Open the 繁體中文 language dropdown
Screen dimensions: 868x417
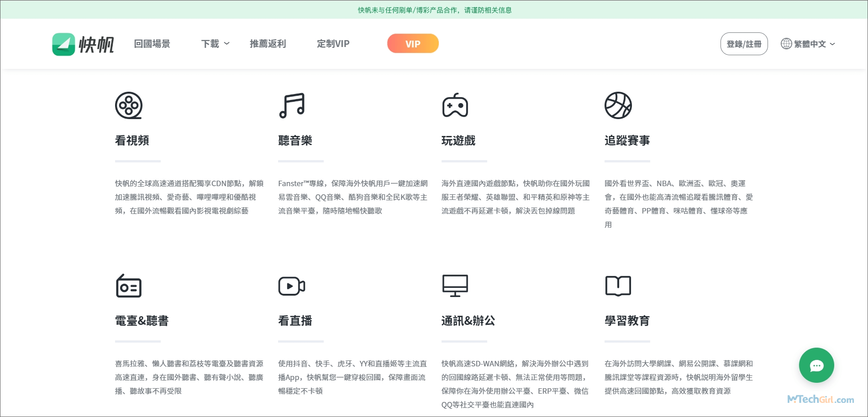pos(810,43)
